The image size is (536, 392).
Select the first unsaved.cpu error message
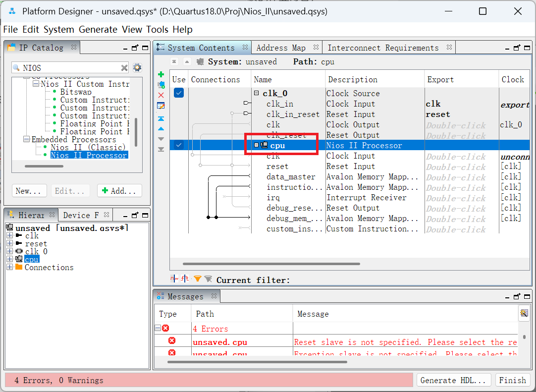point(337,342)
